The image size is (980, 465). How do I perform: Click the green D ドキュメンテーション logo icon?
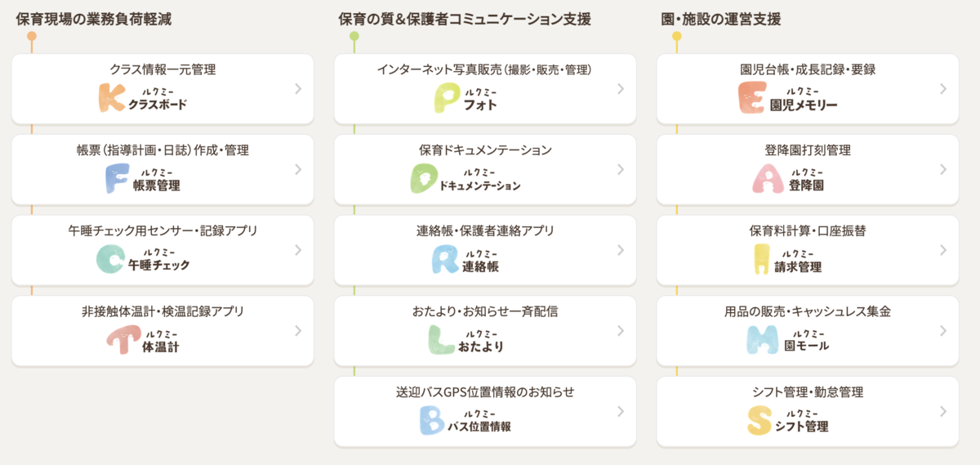pos(424,178)
